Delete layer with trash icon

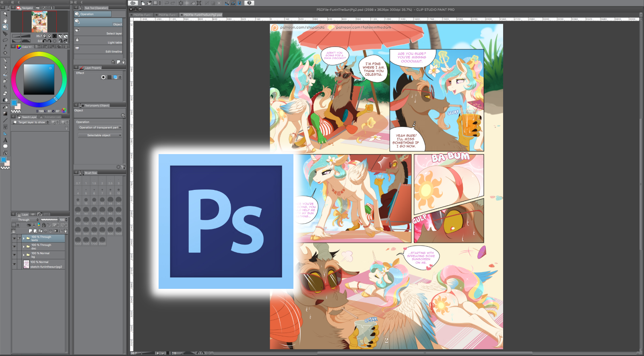pyautogui.click(x=66, y=231)
